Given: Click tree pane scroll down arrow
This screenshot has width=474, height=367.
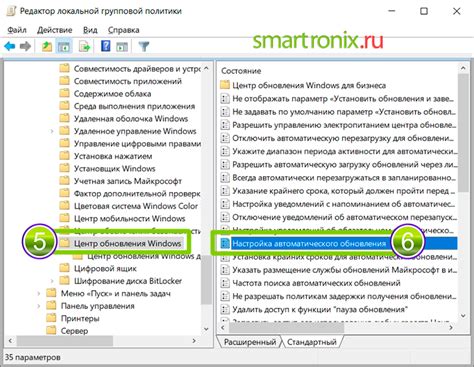Looking at the screenshot, I should [206, 329].
